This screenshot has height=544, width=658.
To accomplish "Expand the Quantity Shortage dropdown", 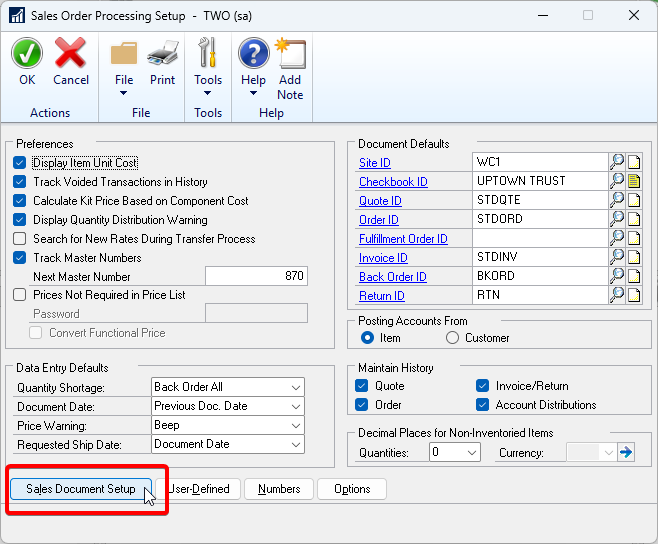I will 294,387.
